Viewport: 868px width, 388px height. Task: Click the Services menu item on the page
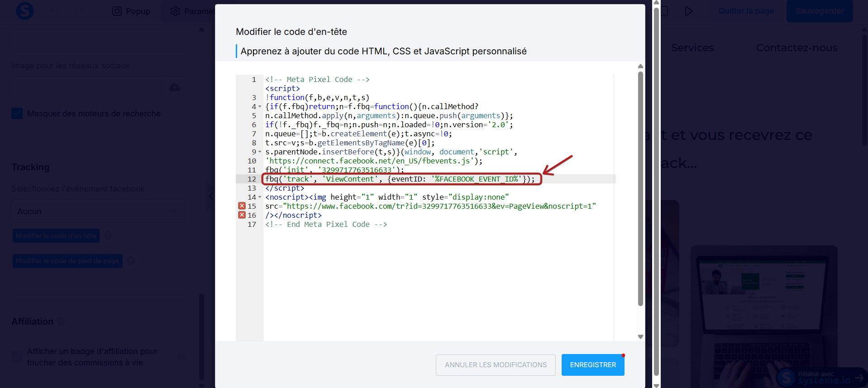coord(692,48)
